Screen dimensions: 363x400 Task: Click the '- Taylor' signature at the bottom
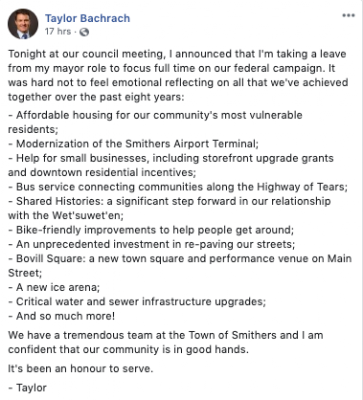[x=27, y=388]
